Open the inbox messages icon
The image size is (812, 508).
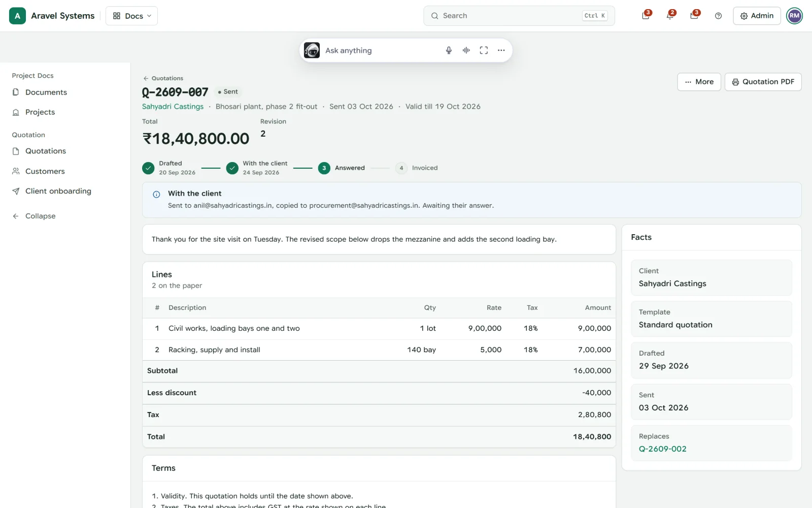click(694, 16)
